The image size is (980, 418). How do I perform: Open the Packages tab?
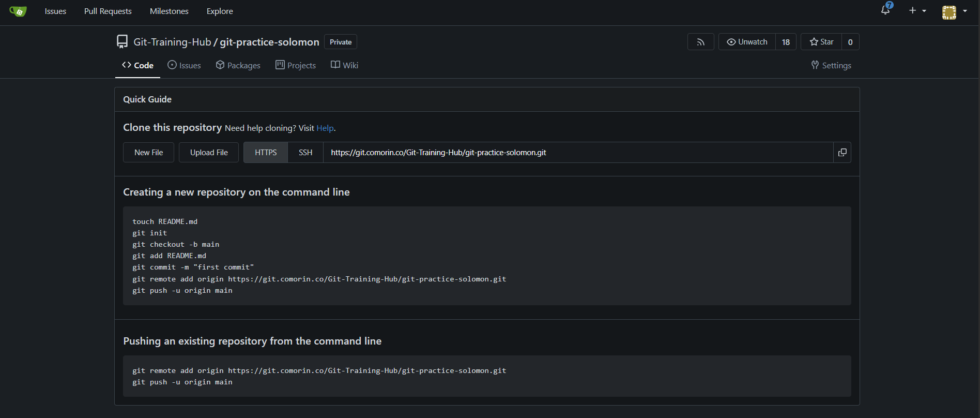238,65
